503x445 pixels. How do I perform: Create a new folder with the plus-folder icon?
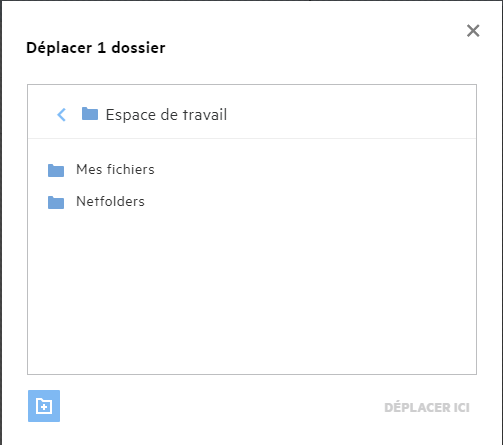[x=44, y=406]
